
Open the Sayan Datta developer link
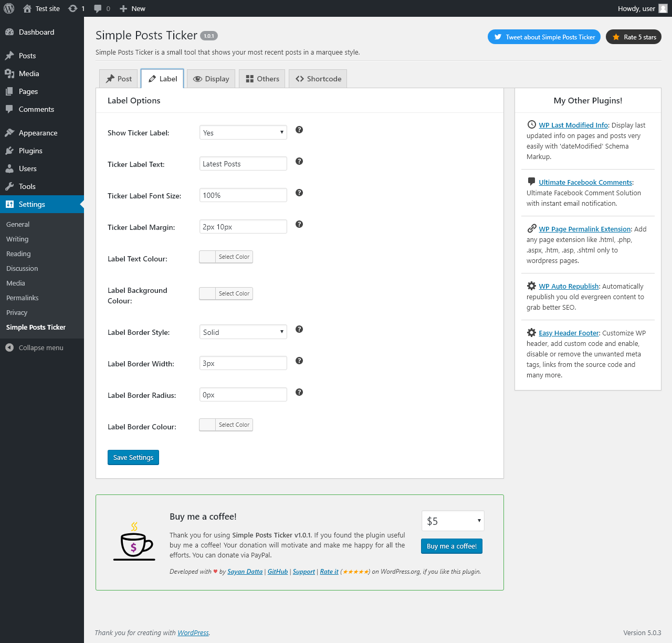[245, 572]
